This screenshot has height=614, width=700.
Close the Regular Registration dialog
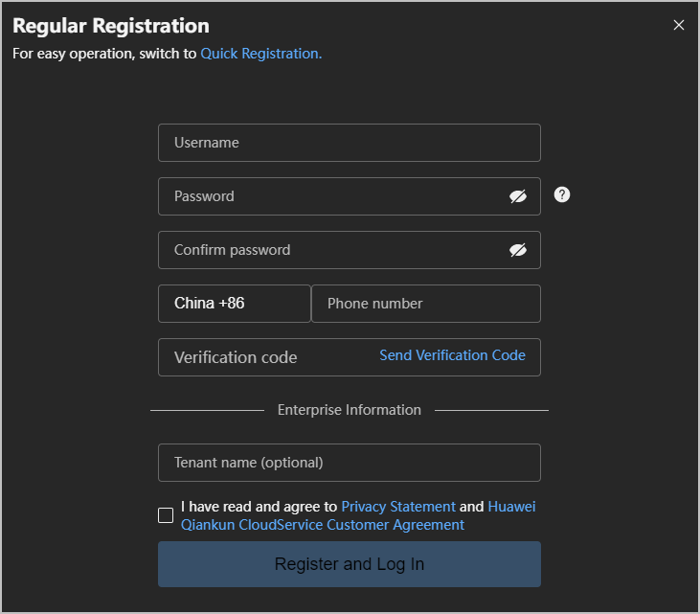tap(679, 25)
